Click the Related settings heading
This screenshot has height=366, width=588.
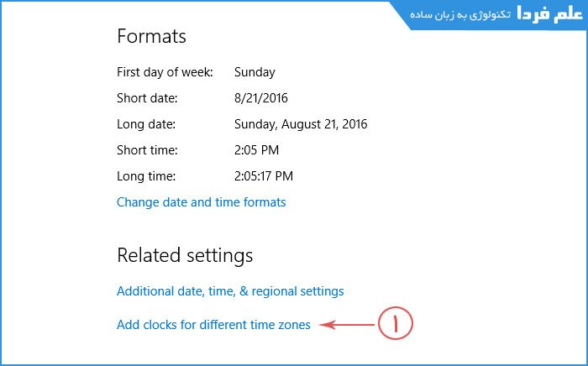point(185,254)
